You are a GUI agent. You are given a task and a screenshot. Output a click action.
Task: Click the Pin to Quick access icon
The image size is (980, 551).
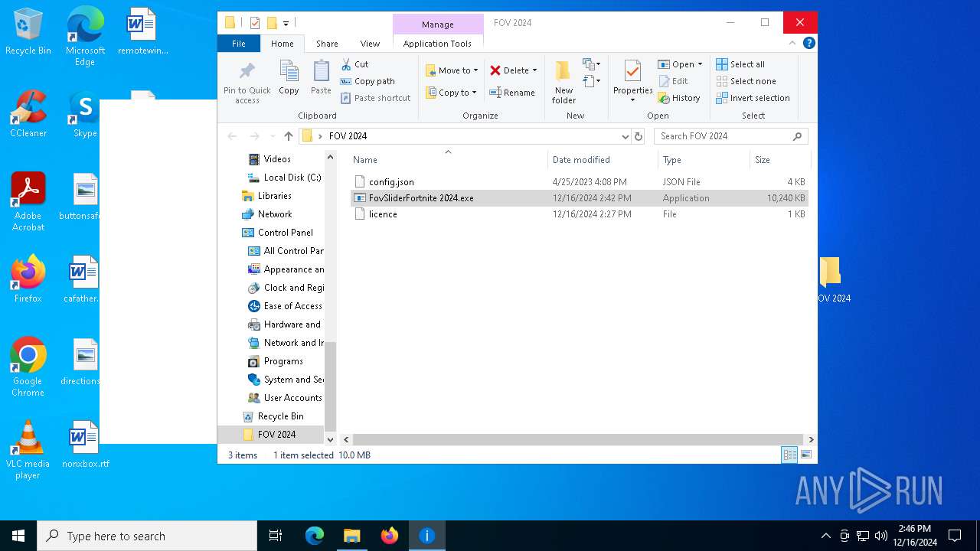(x=247, y=72)
